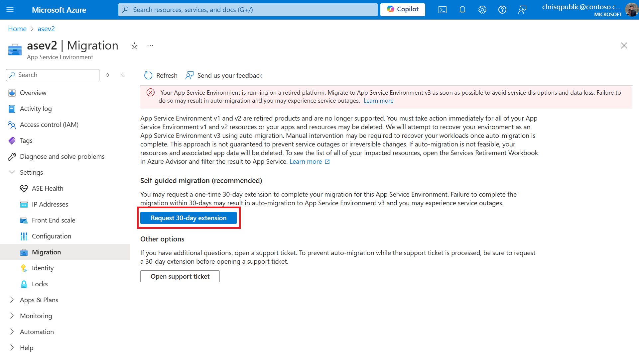Click the Open support ticket button
The width and height of the screenshot is (639, 364).
[x=180, y=276]
